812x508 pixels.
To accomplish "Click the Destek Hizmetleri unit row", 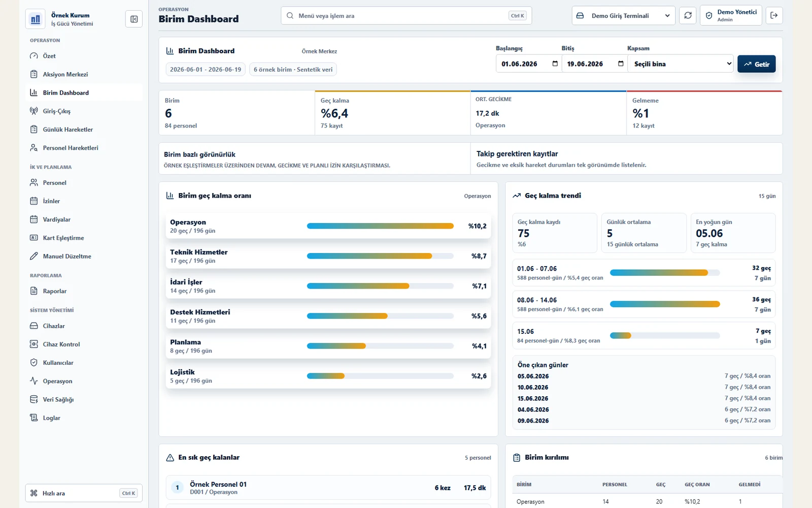I will click(328, 316).
